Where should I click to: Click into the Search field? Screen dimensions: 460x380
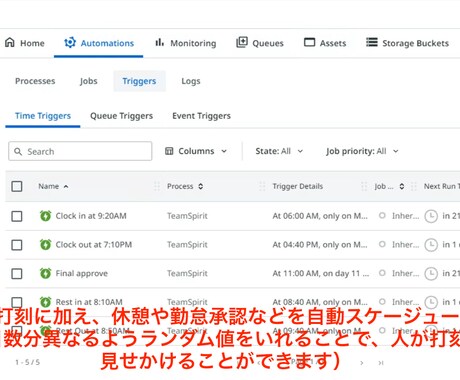pos(80,151)
